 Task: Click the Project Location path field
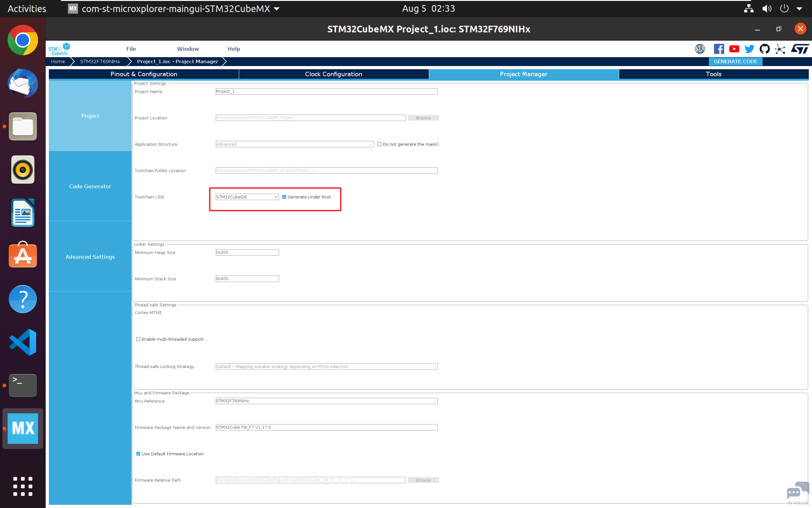pyautogui.click(x=311, y=118)
